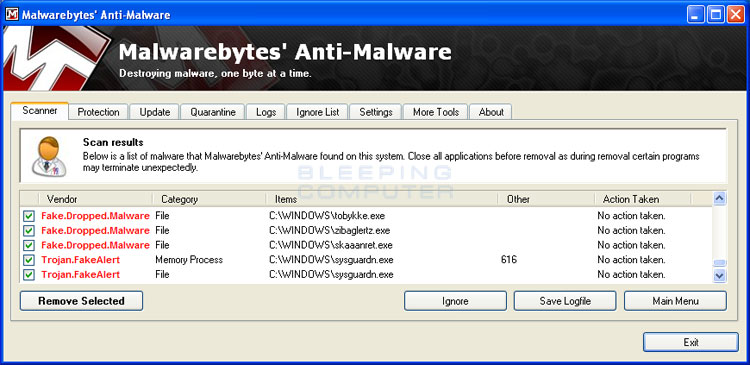Click the Memory Process category cell

click(189, 260)
